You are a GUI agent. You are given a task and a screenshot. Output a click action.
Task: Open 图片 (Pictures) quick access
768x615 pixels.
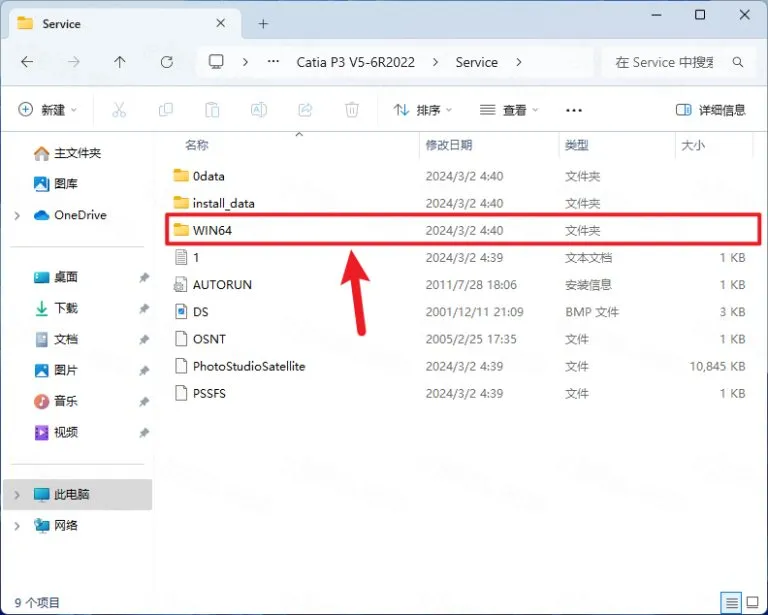tap(55, 370)
